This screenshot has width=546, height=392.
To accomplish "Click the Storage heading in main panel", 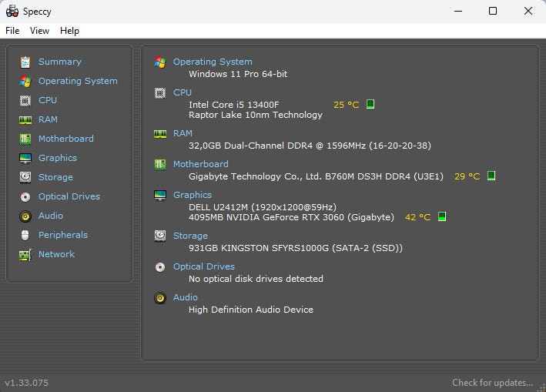I will 190,236.
